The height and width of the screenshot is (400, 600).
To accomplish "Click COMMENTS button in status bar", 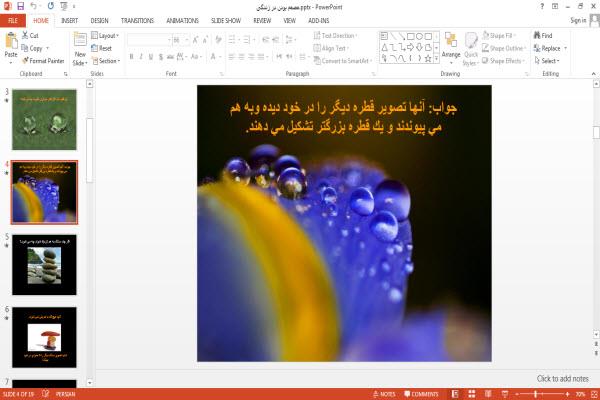I will point(421,394).
